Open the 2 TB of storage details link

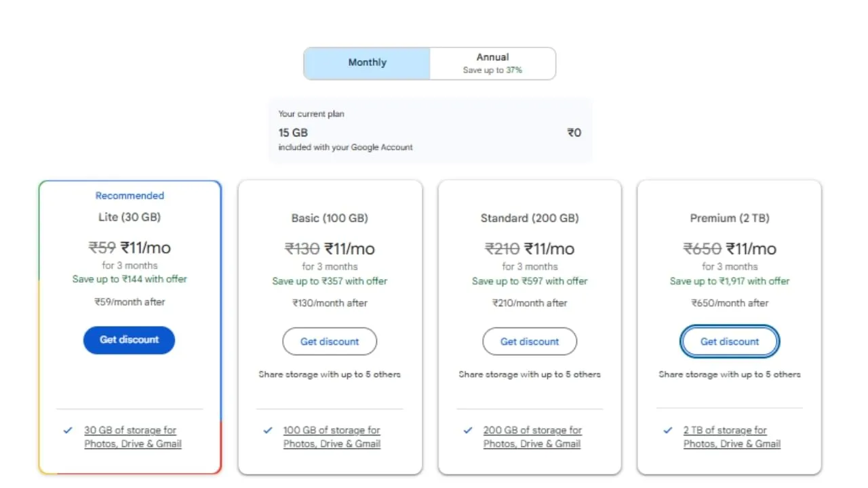pyautogui.click(x=731, y=436)
